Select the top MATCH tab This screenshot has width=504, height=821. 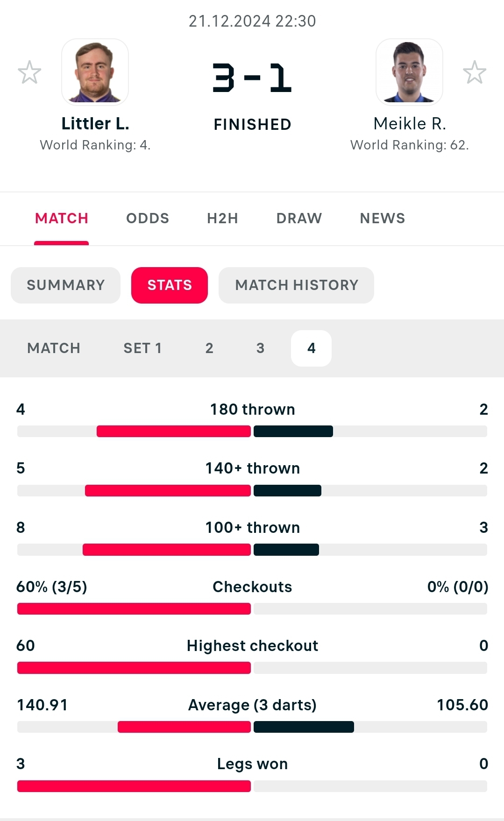click(62, 218)
